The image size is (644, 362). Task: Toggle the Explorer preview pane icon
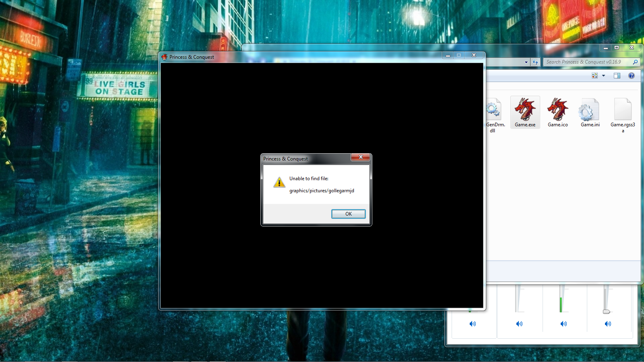tap(617, 76)
